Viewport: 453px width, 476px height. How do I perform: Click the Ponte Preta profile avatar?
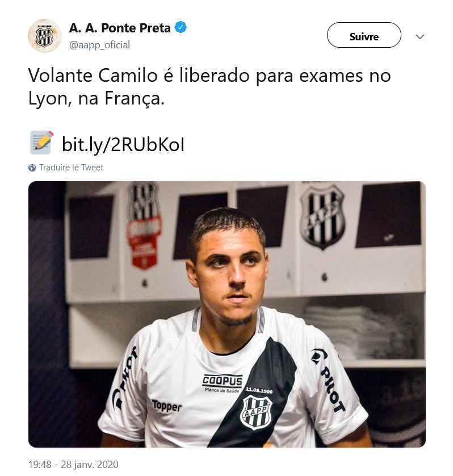point(45,36)
